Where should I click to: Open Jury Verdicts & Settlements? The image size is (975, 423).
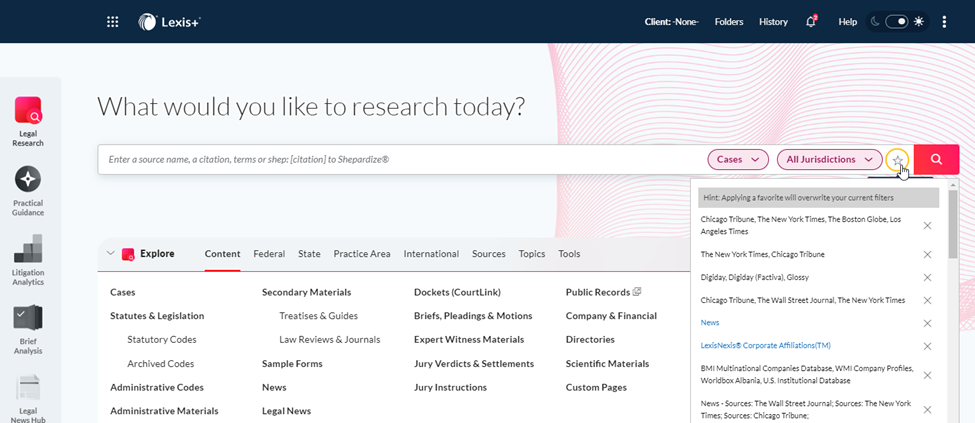pos(474,363)
